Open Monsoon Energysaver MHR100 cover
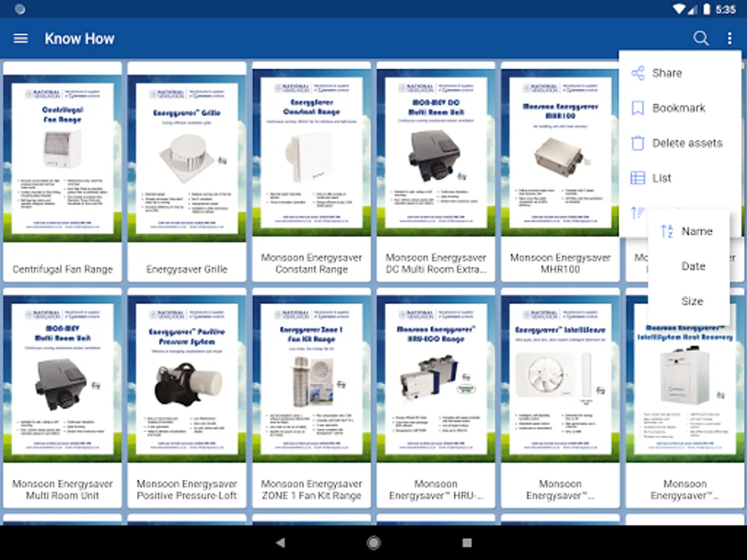The width and height of the screenshot is (747, 560). (x=560, y=152)
